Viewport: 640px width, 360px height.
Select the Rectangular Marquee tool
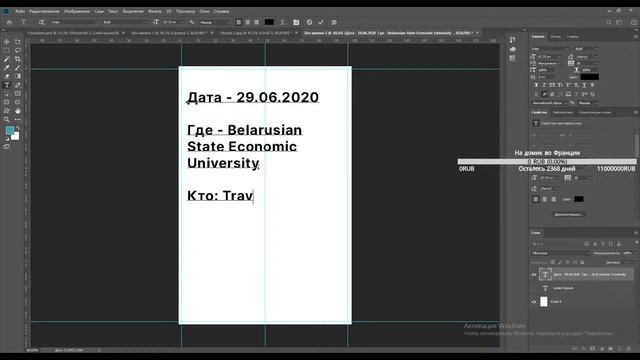tap(7, 50)
